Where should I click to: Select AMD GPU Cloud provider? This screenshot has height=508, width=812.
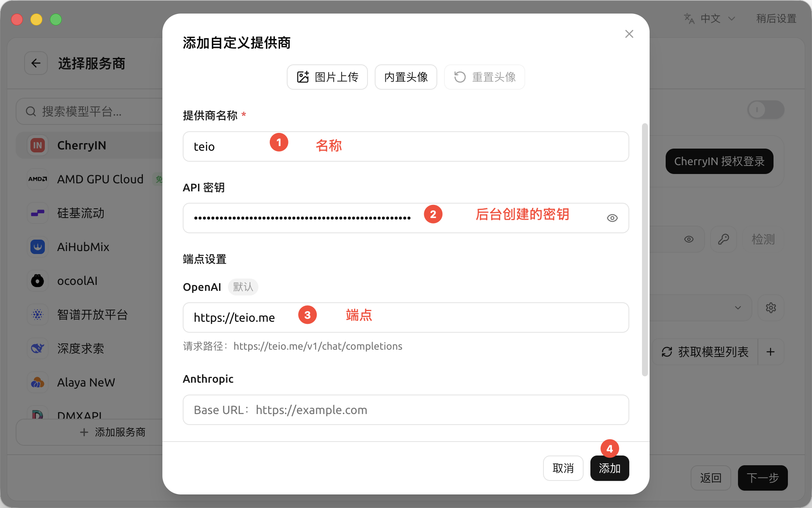click(89, 179)
